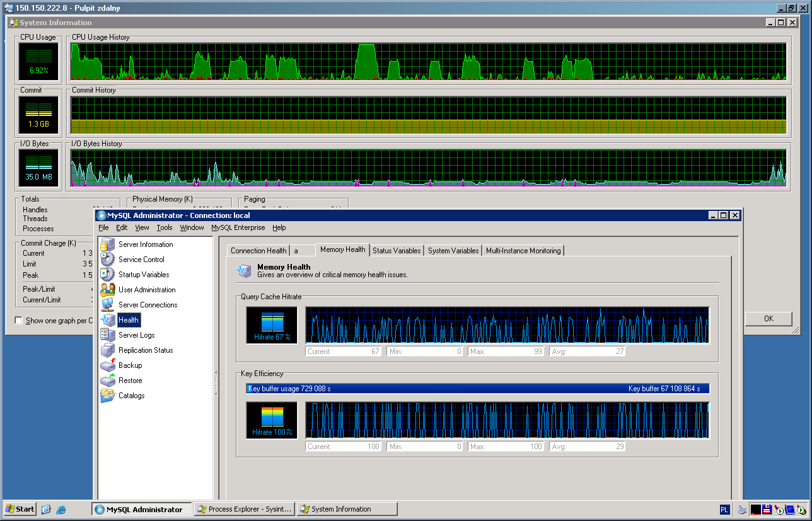This screenshot has height=521, width=812.
Task: Click the MySQL Administrator title bar icon
Action: pos(101,215)
